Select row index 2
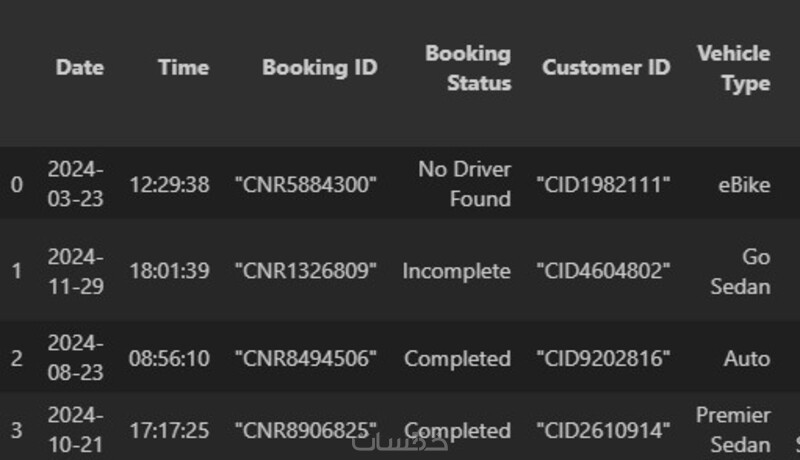800x460 pixels. click(16, 358)
